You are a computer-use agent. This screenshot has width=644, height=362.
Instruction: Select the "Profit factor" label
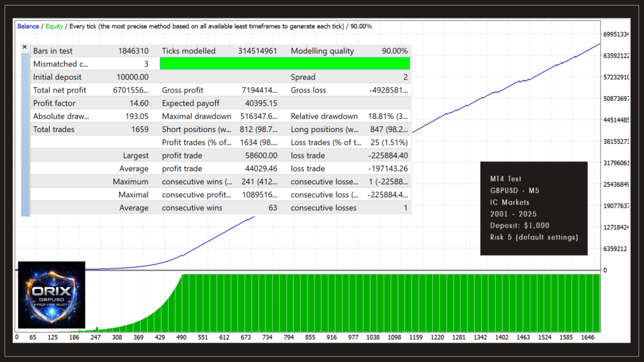pos(54,104)
